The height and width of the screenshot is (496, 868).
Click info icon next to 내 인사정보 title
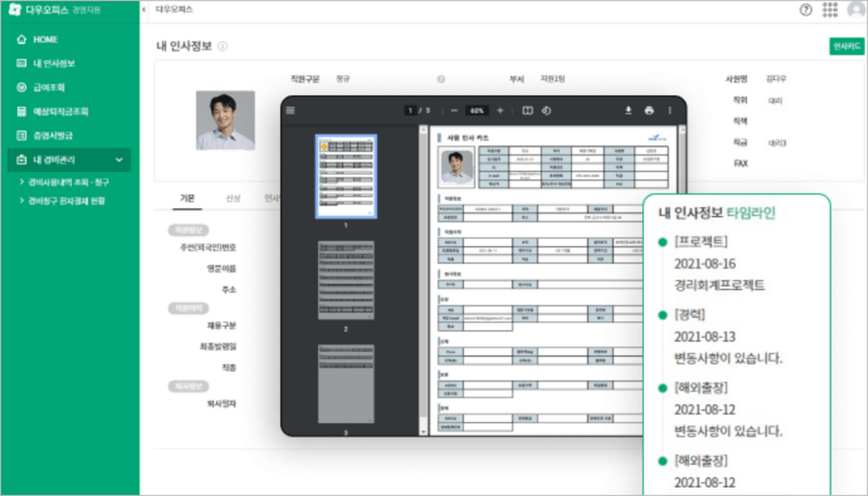click(222, 47)
